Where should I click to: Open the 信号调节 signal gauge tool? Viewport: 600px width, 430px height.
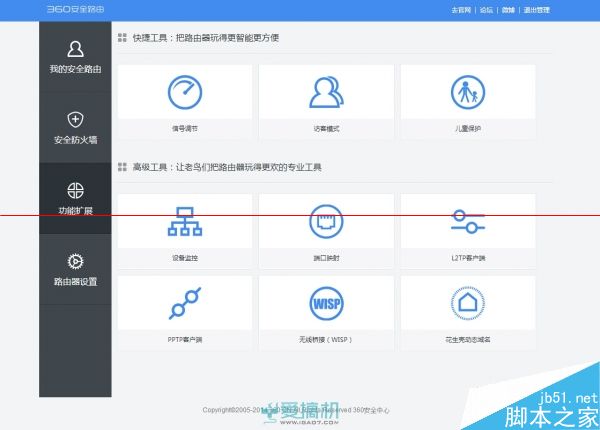point(184,92)
